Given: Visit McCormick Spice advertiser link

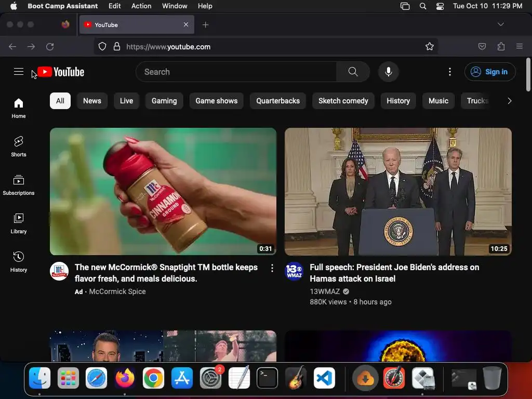Looking at the screenshot, I should tap(117, 291).
